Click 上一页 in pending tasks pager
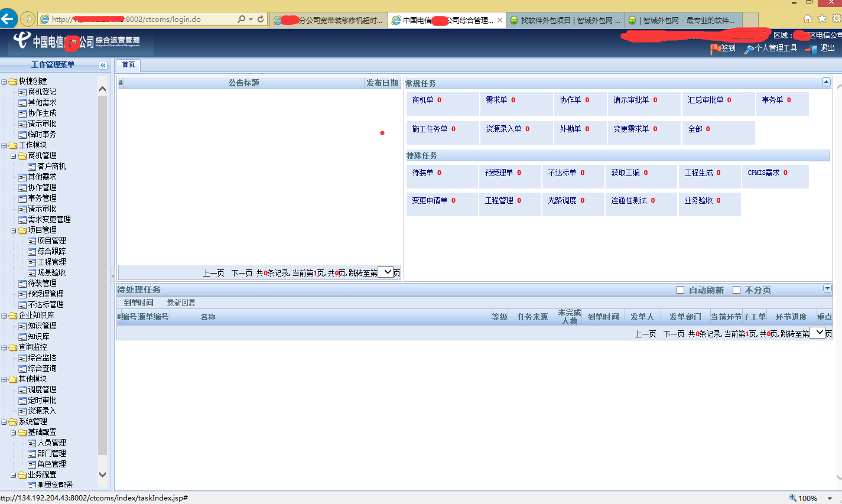 [x=645, y=334]
